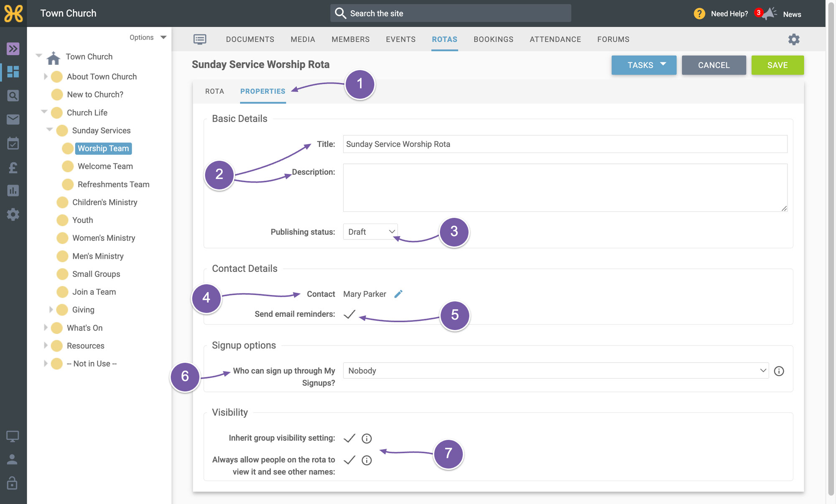
Task: Click the monitor display icon in sidebar
Action: (13, 437)
